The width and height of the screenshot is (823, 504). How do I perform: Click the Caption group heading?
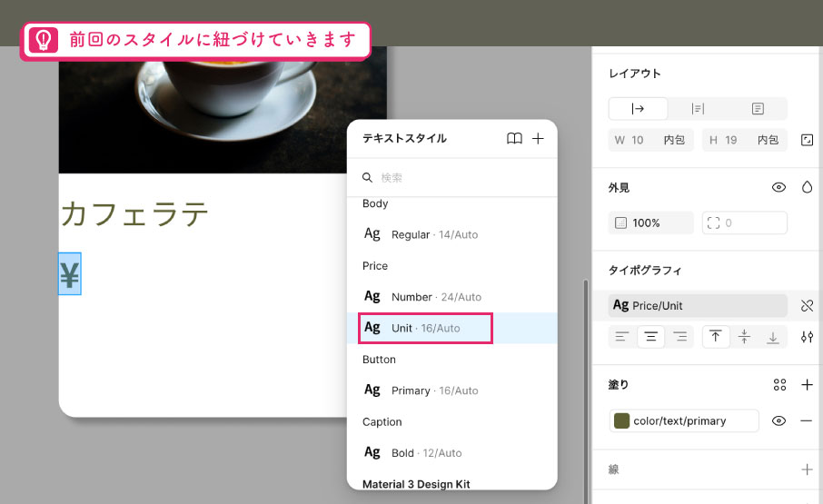tap(382, 422)
